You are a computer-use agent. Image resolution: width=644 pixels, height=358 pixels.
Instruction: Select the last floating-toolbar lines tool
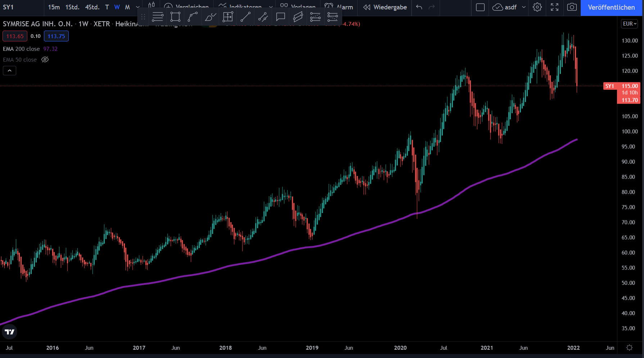pyautogui.click(x=333, y=17)
